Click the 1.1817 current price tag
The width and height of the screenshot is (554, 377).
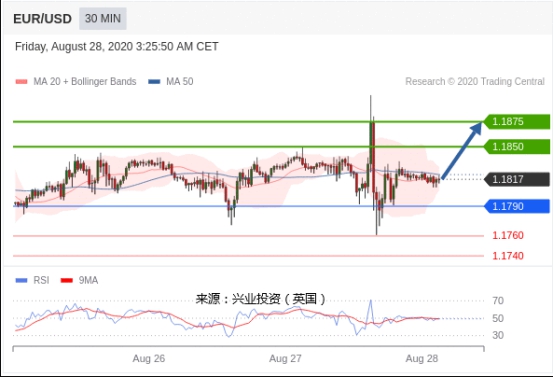(x=517, y=179)
